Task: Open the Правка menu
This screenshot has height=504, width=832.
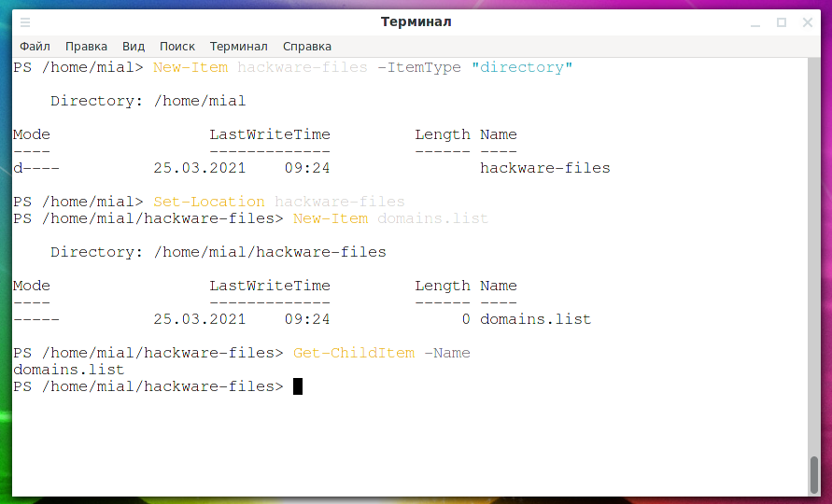Action: (86, 47)
